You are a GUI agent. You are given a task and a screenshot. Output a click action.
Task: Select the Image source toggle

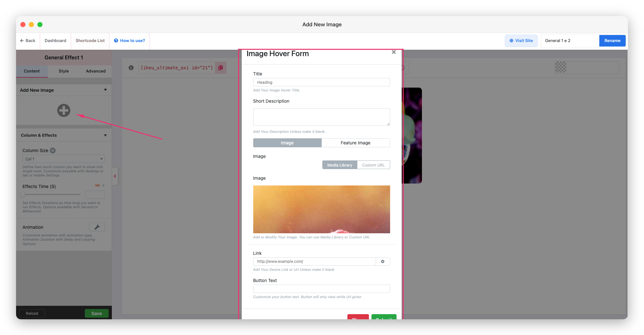click(287, 143)
